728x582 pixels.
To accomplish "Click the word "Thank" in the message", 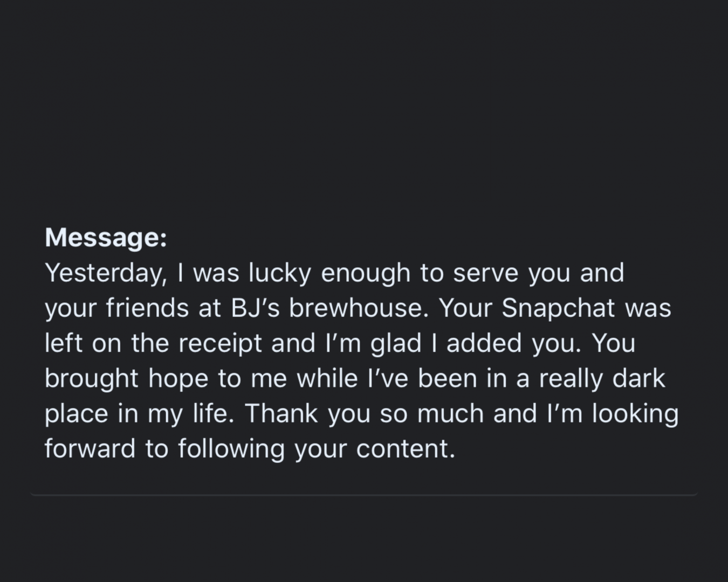I will [x=282, y=414].
